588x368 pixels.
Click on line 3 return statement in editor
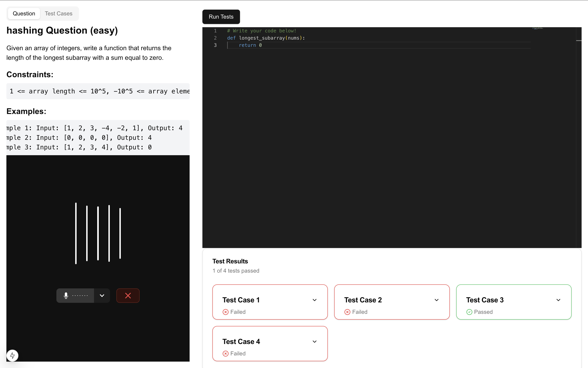250,45
